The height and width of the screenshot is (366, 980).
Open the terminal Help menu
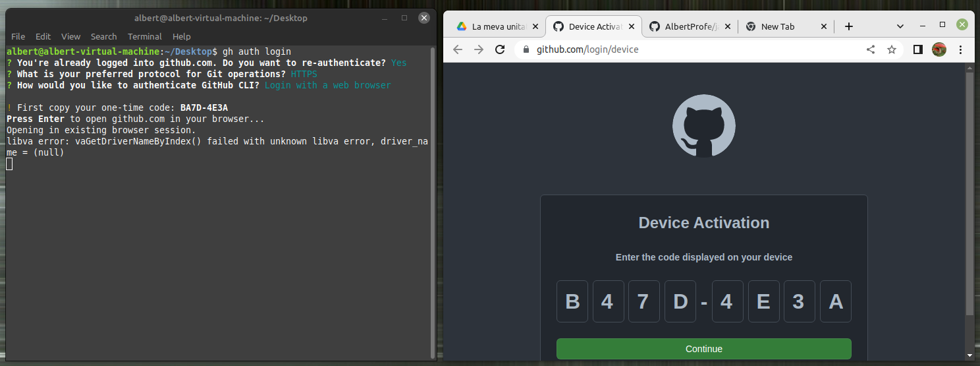point(182,36)
